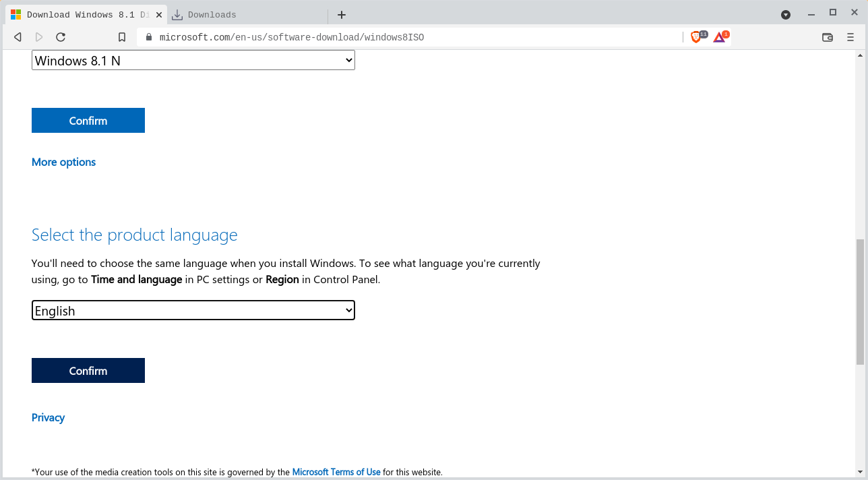Click the forward navigation arrow
Viewport: 868px width, 480px height.
(39, 37)
